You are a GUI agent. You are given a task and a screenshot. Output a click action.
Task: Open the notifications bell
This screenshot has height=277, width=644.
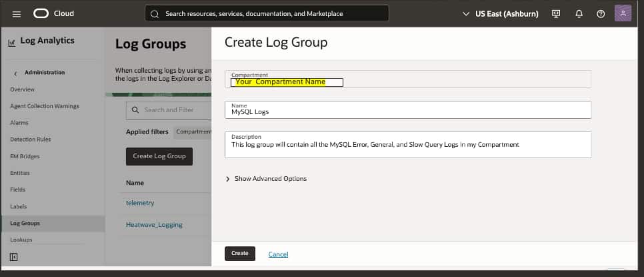[x=579, y=13]
